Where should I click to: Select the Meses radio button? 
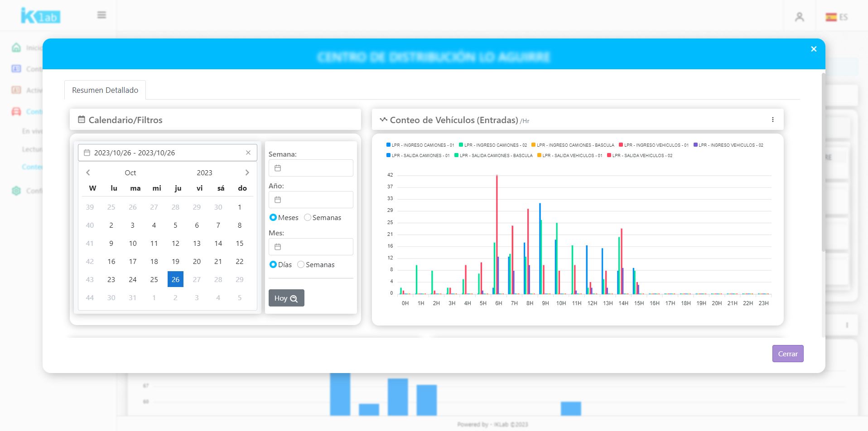coord(273,217)
